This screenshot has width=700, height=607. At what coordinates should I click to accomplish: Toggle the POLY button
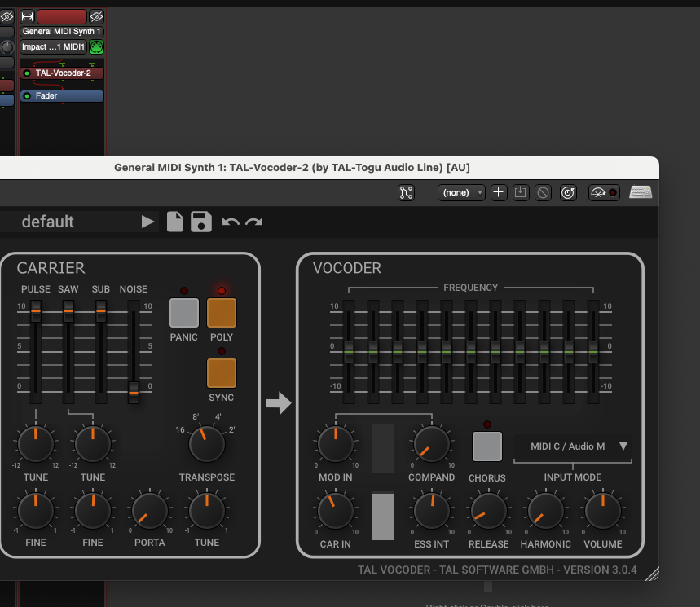coord(222,313)
